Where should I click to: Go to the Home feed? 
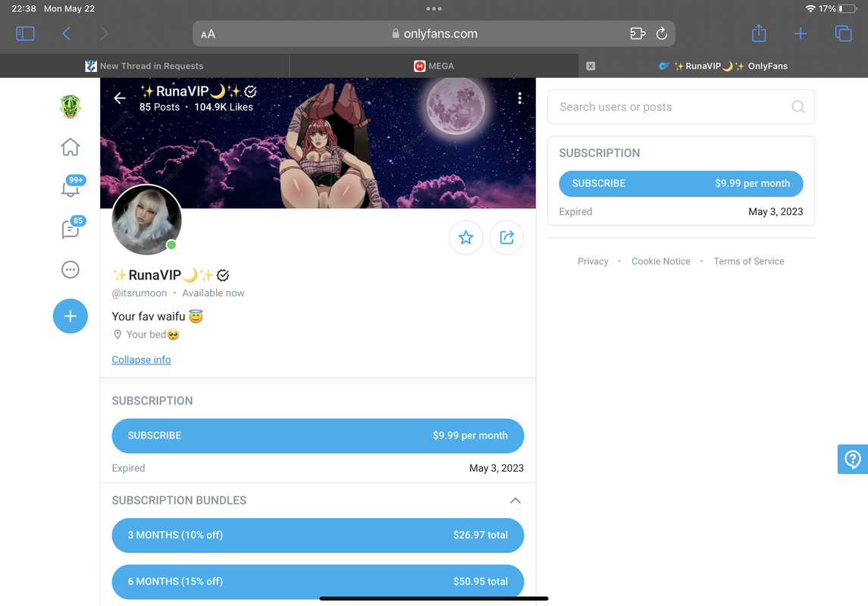[x=71, y=147]
